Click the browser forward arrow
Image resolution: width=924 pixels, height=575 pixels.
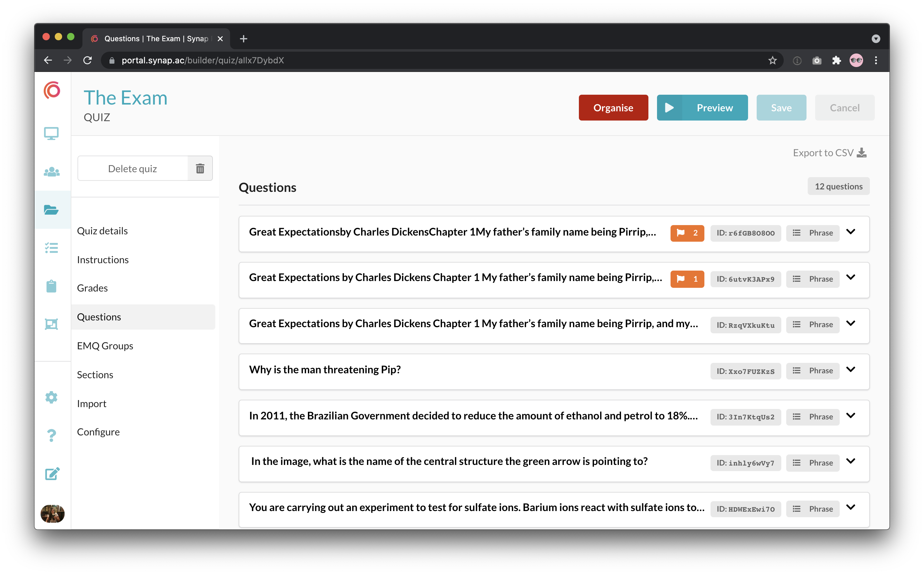coord(68,60)
